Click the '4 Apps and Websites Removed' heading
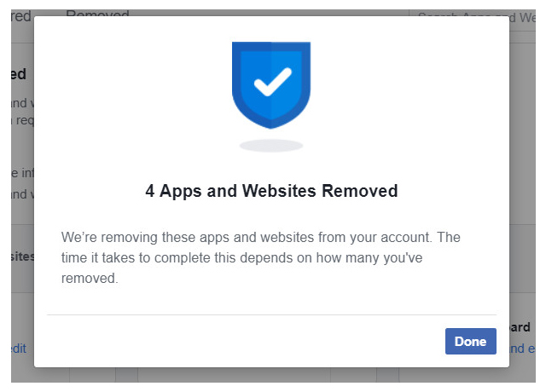Viewport: 546px width, 392px height. click(x=271, y=191)
